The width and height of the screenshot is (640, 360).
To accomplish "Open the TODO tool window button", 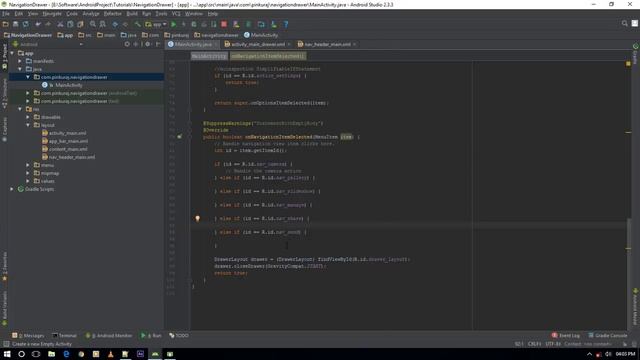I will point(179,336).
